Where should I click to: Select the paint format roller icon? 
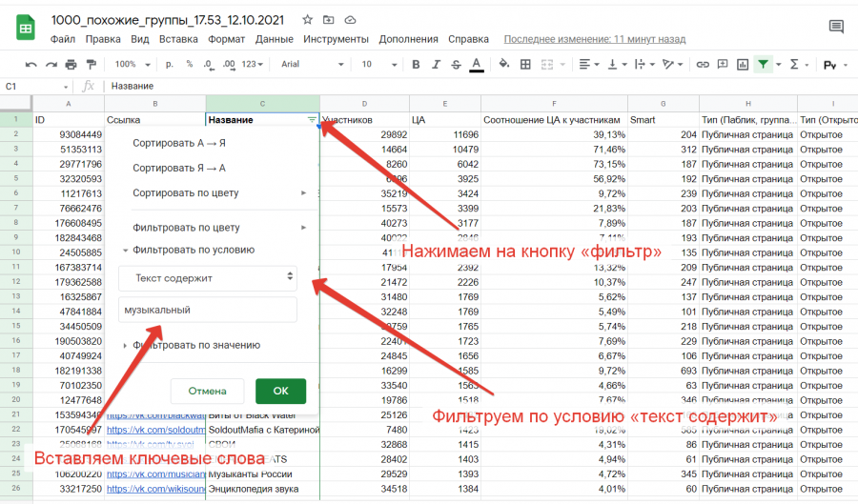pyautogui.click(x=91, y=65)
